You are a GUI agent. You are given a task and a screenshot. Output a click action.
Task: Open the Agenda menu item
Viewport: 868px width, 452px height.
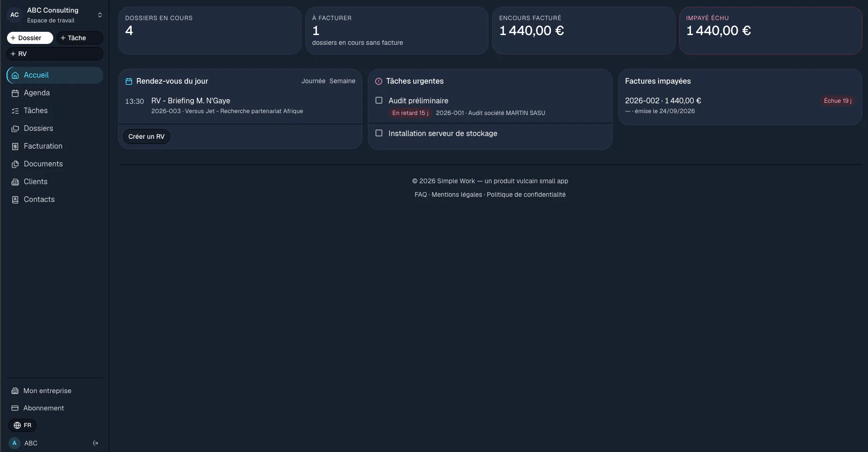click(55, 93)
